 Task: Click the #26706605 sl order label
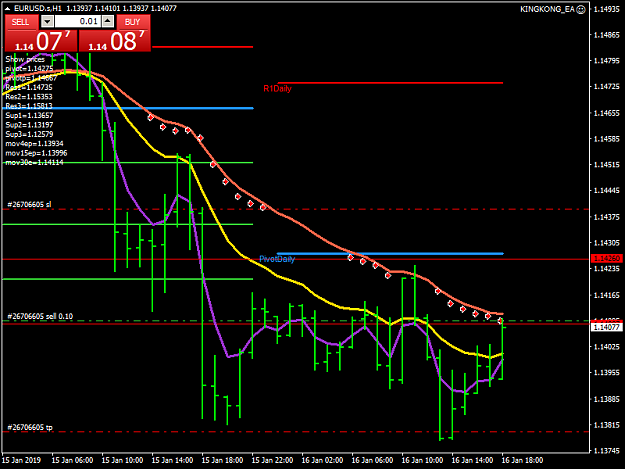(x=29, y=204)
